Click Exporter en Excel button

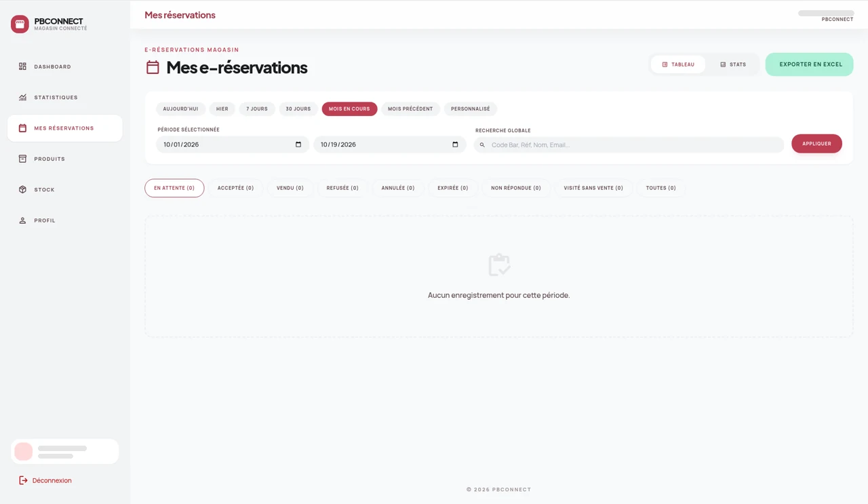[x=810, y=64]
